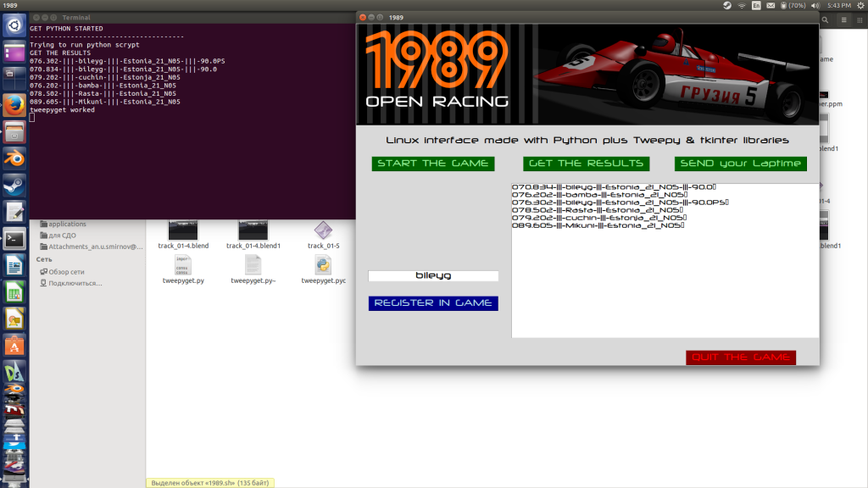Focus the username field containing bileyg
The height and width of the screenshot is (488, 868).
[433, 275]
